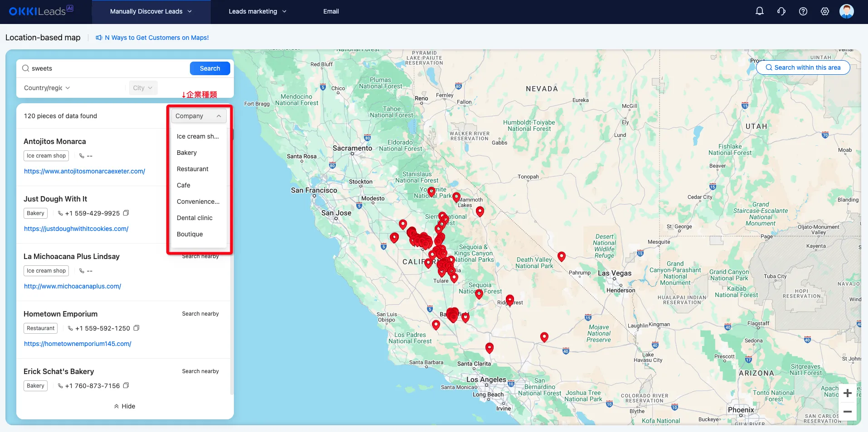Open the customer support headset icon
Screen dimensions: 868x432
click(781, 11)
